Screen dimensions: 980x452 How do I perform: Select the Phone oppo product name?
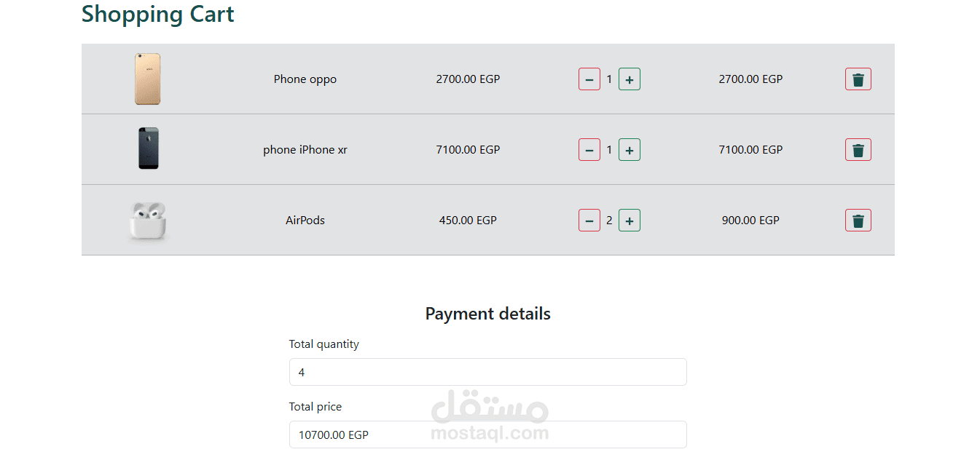[305, 79]
